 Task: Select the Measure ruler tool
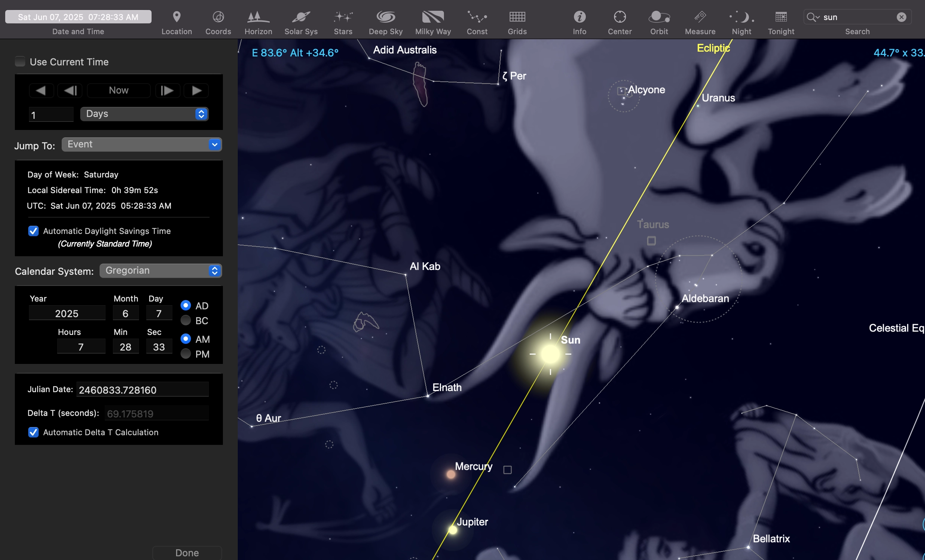[x=700, y=17]
